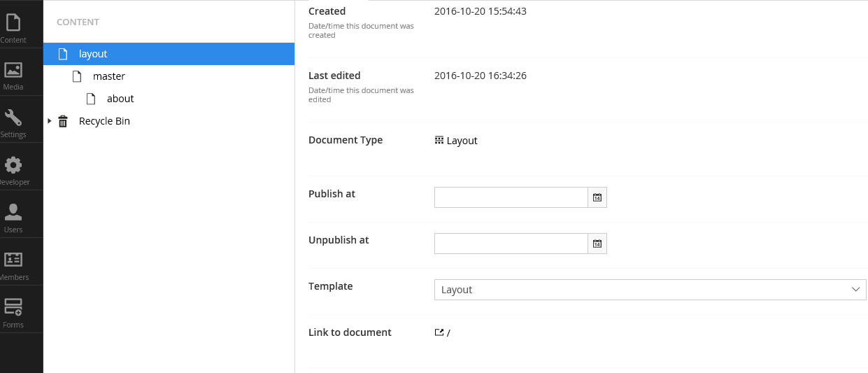This screenshot has height=373, width=868.
Task: Open the document link slash
Action: [448, 333]
